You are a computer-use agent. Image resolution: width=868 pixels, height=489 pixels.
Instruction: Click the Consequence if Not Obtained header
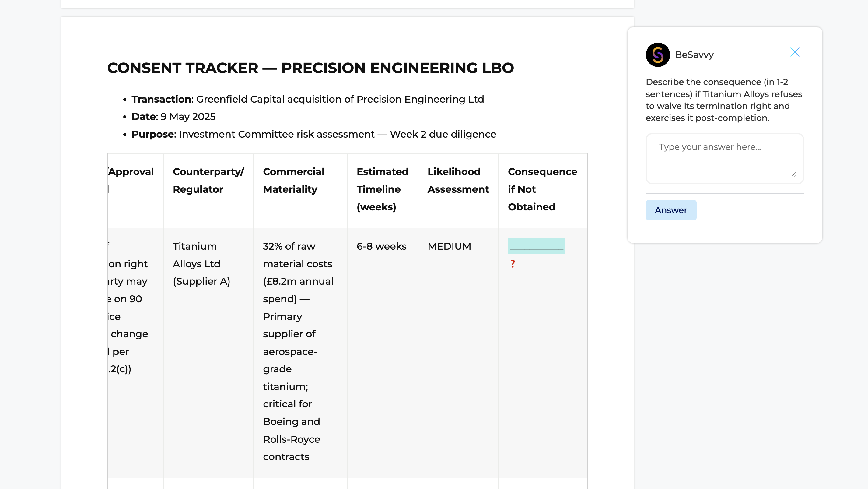click(x=542, y=189)
